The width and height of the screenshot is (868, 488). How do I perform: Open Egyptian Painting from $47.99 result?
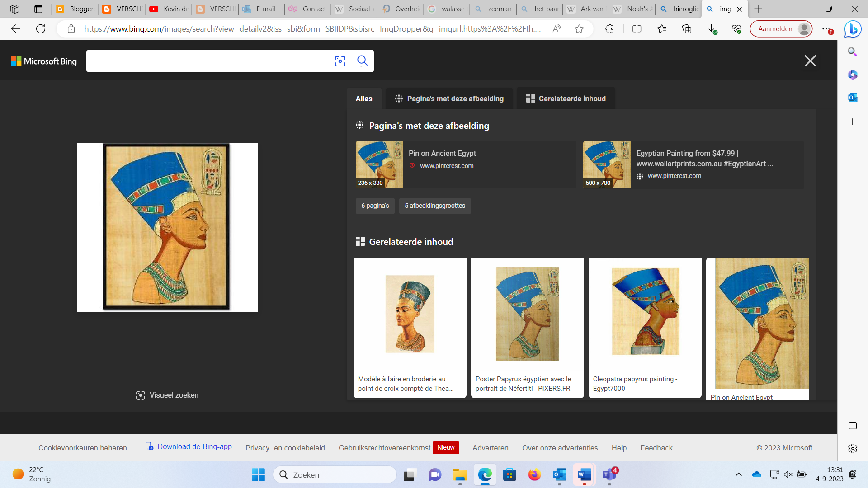point(705,159)
